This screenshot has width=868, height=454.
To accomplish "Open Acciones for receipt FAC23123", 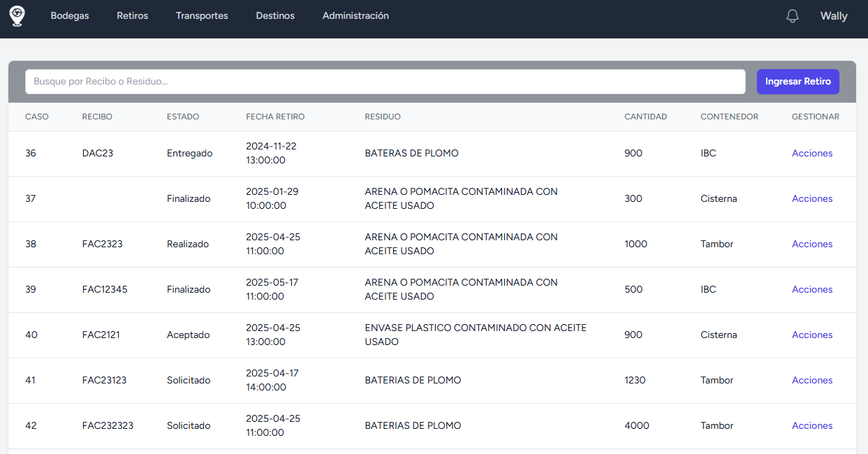I will tap(811, 381).
